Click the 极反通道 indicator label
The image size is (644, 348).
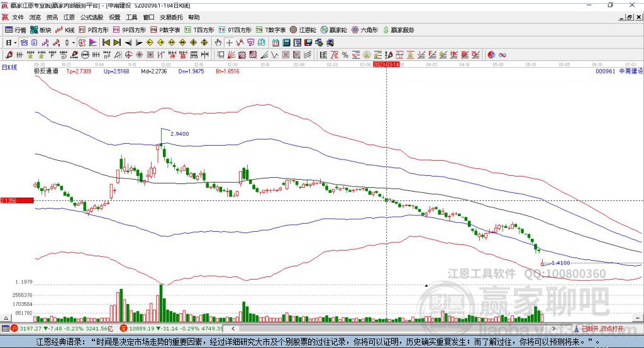(46, 71)
